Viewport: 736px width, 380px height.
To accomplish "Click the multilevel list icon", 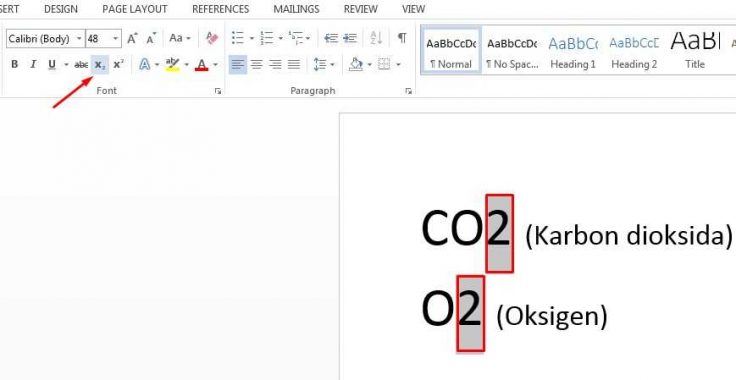I will point(295,38).
